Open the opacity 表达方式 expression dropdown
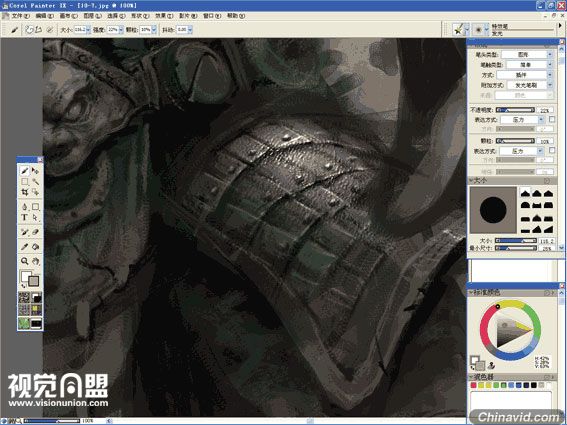This screenshot has width=567, height=425. tap(542, 119)
